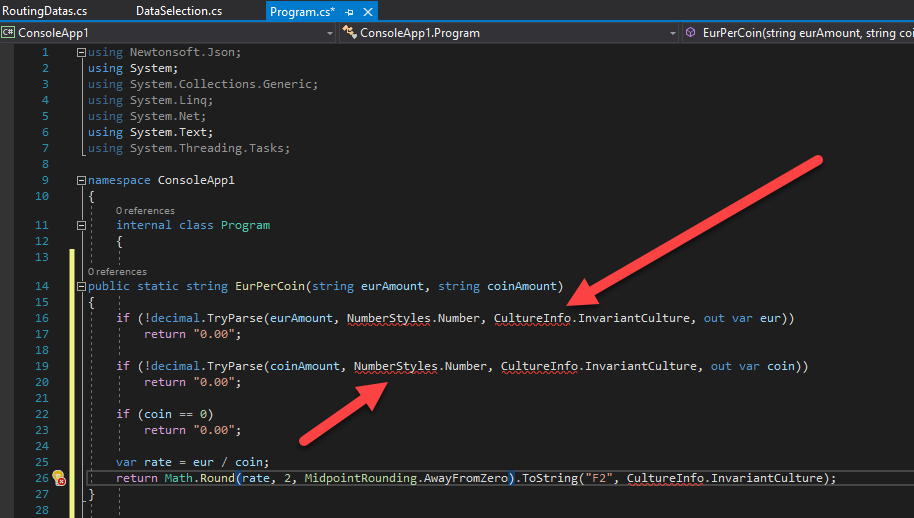The width and height of the screenshot is (914, 518).
Task: Click the 0 references link above EurPerCoin
Action: pos(117,272)
